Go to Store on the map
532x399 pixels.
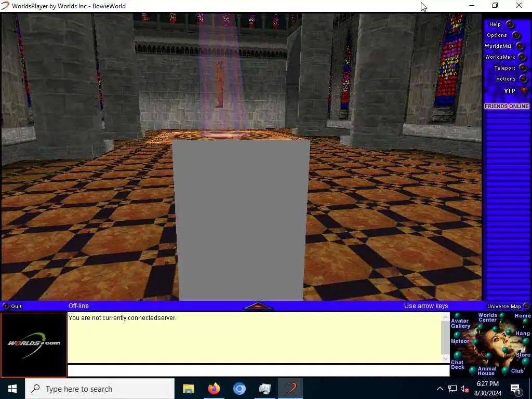523,355
